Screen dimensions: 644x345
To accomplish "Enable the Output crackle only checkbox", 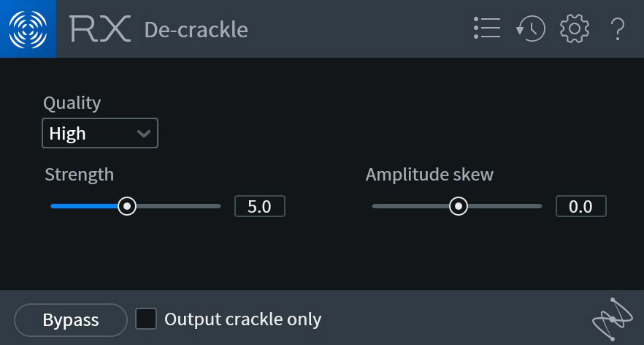I will click(x=146, y=319).
